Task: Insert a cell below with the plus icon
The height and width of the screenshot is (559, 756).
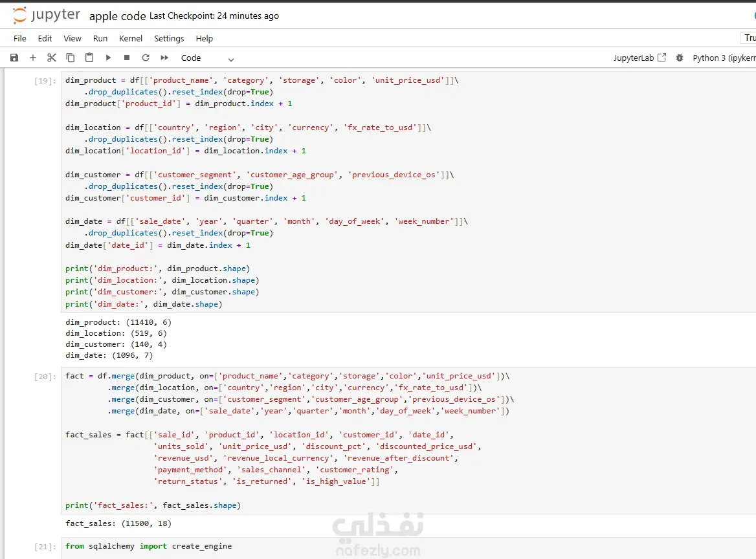Action: pyautogui.click(x=33, y=58)
